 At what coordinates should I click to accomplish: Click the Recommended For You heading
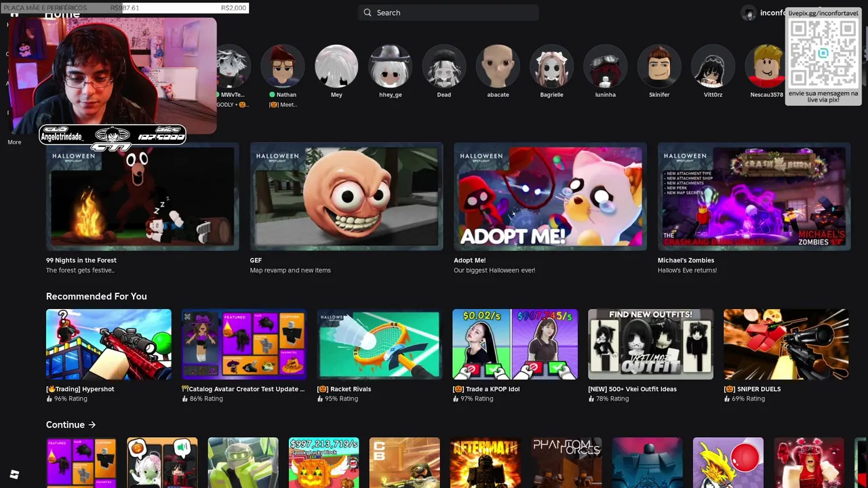tap(96, 296)
